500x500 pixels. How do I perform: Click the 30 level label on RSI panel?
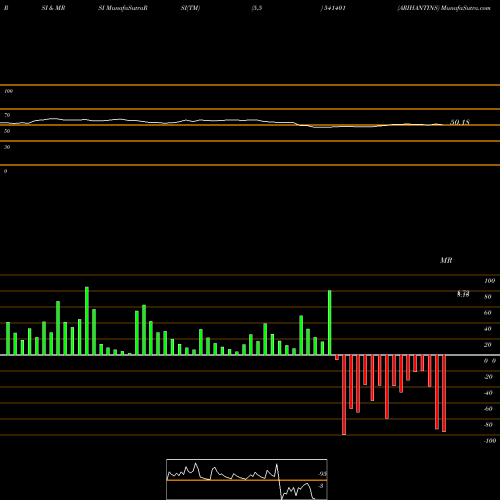point(7,147)
